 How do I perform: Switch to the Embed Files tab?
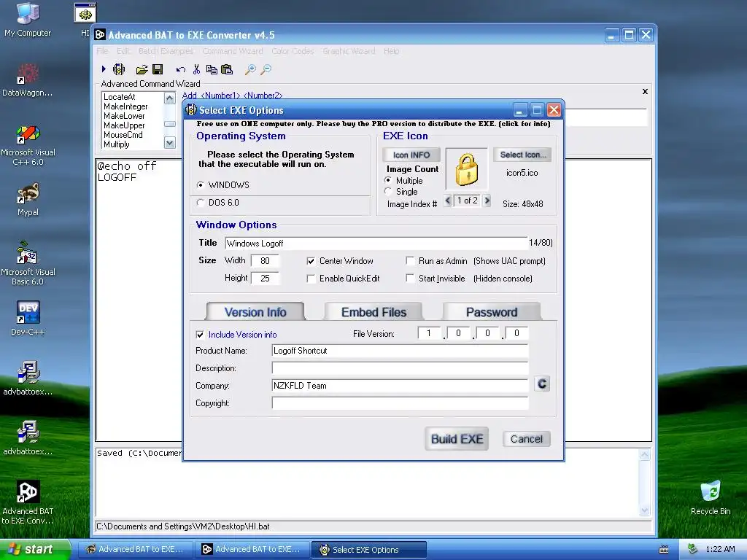(x=373, y=312)
